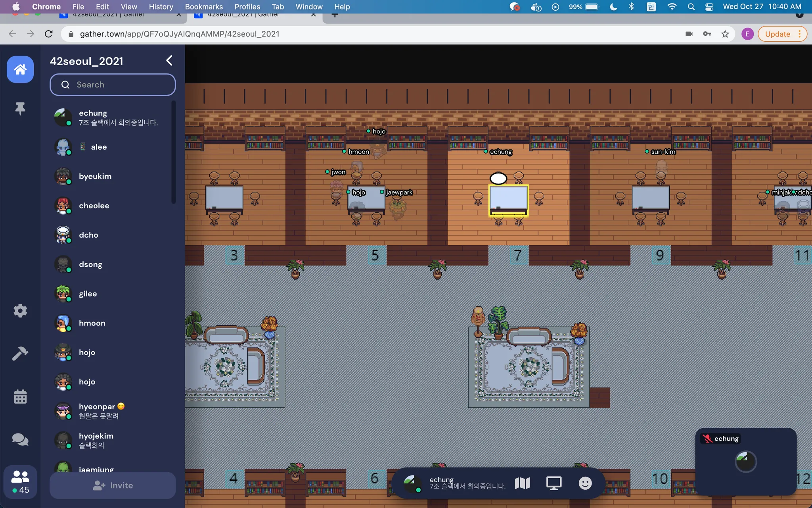Open the Bookmarks menu
This screenshot has width=812, height=508.
204,7
